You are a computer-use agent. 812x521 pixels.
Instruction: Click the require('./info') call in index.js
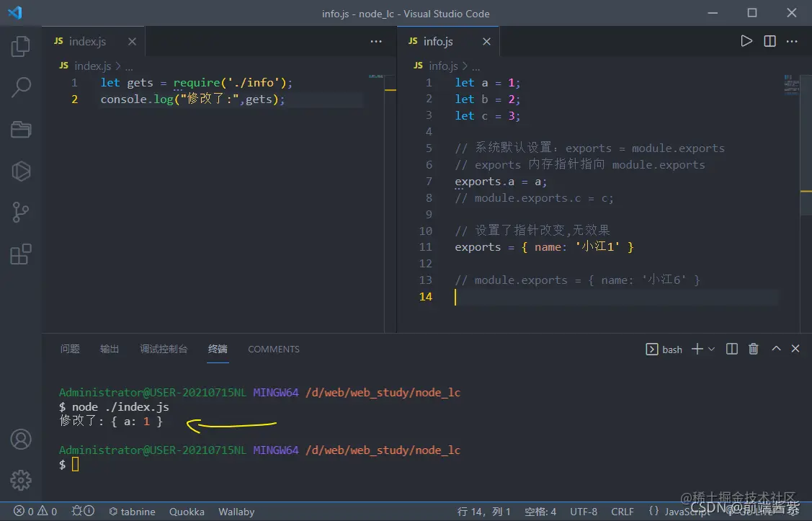tap(229, 83)
